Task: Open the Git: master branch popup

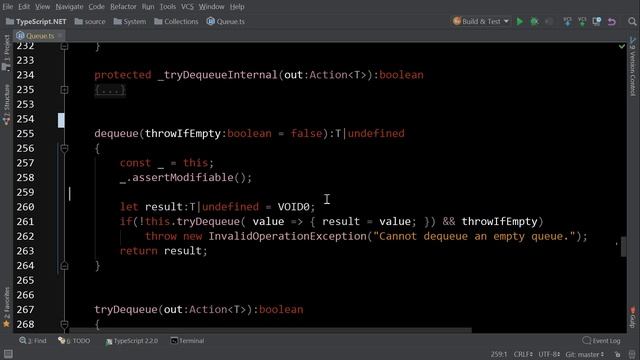Action: pos(584,354)
